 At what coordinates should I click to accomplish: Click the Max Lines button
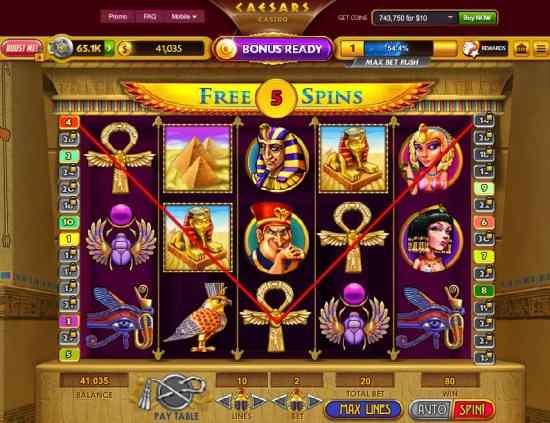point(363,409)
